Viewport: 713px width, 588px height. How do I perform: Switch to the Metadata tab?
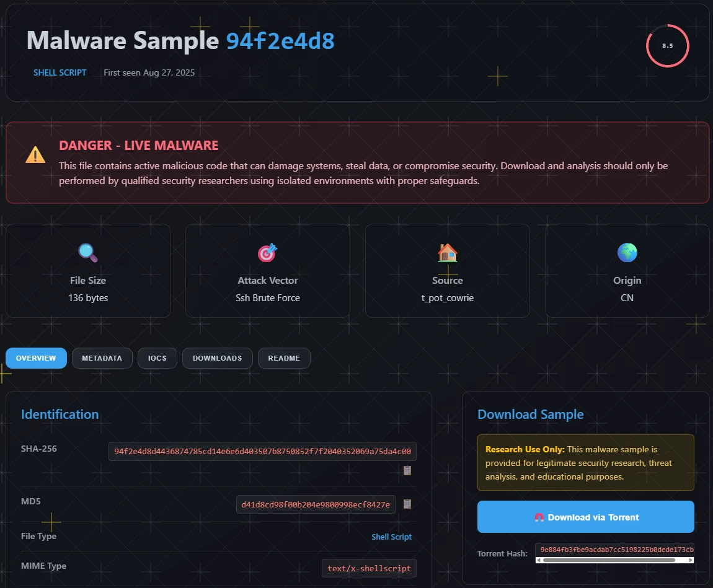click(102, 358)
